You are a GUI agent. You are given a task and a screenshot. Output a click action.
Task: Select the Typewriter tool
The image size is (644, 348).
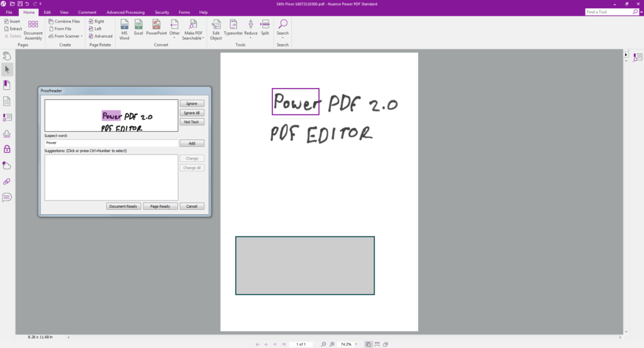(x=233, y=28)
